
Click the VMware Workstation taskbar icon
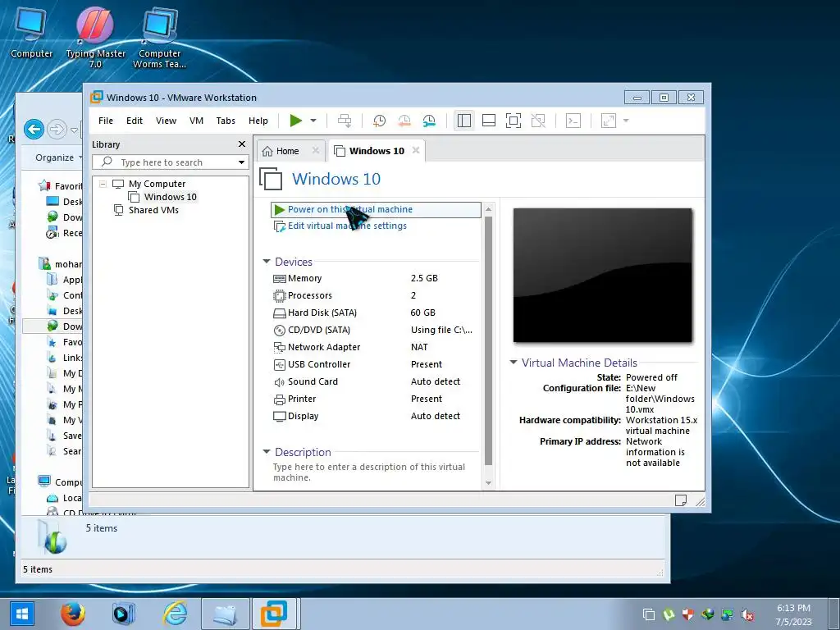(274, 614)
